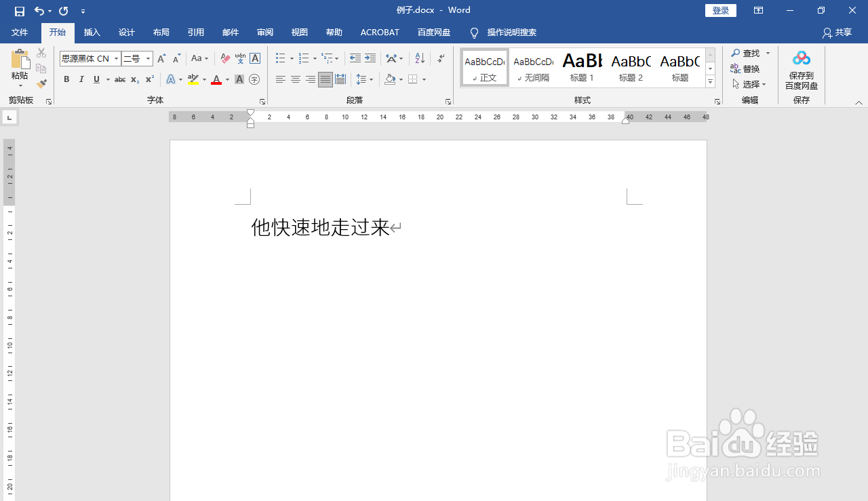
Task: Apply yellow text highlight color
Action: tap(193, 80)
